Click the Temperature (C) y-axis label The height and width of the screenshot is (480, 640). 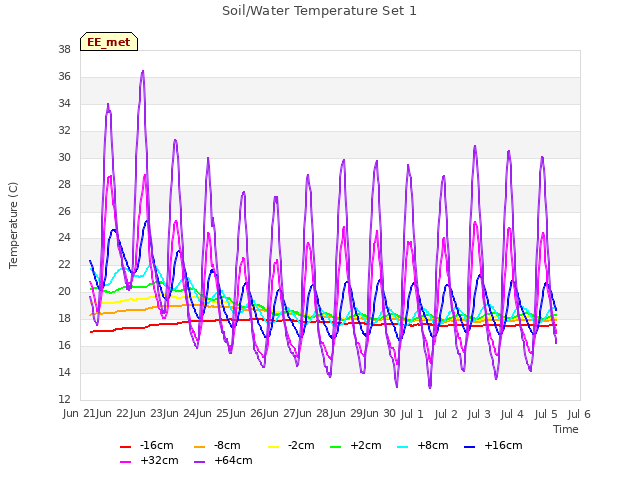point(13,225)
